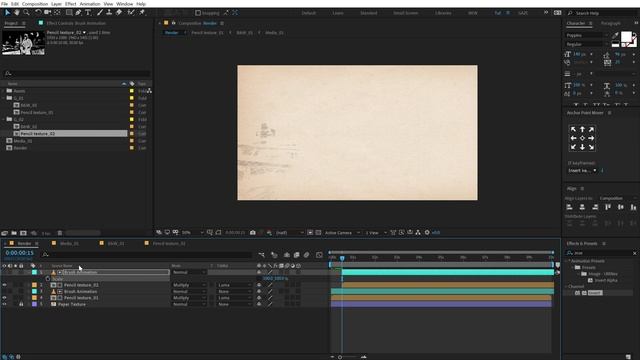This screenshot has height=360, width=640.
Task: Move anchor point to center
Action: tap(582, 138)
